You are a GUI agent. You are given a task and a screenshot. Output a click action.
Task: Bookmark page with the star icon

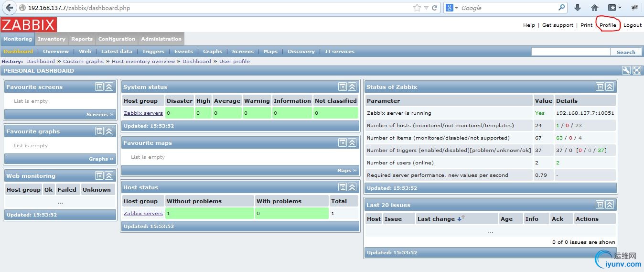[x=417, y=8]
